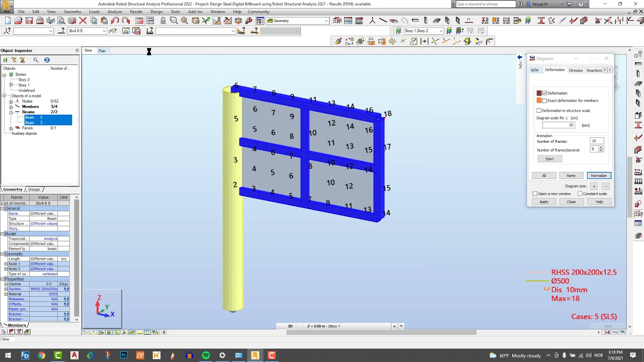Open the Story 1,Story 2 dropdown
Image resolution: width=644 pixels, height=362 pixels.
click(x=441, y=31)
